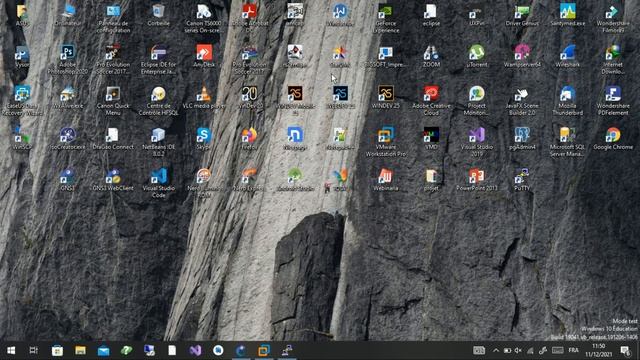Select the PuTTY desktop shortcut
Viewport: 640px width, 360px height.
[522, 180]
